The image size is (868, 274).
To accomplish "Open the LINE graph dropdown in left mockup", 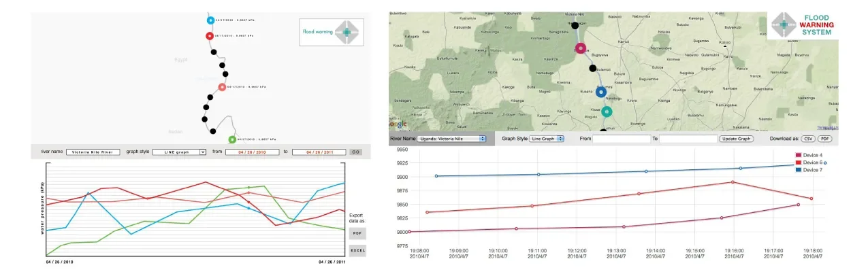I will pyautogui.click(x=179, y=152).
